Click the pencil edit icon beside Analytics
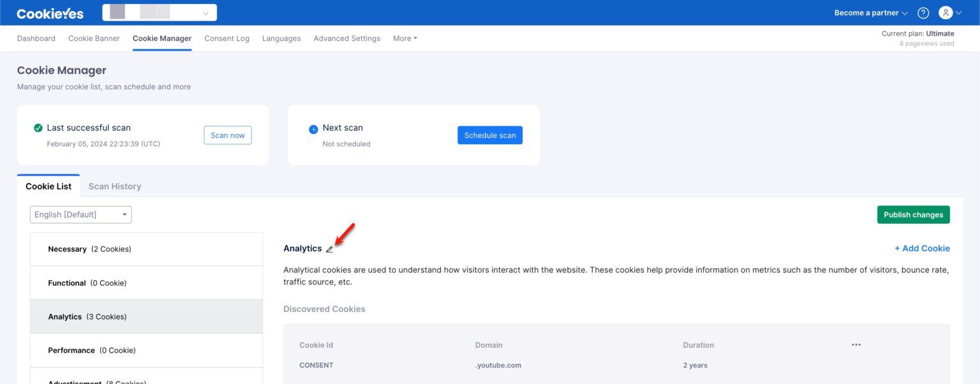This screenshot has width=980, height=384. (329, 249)
